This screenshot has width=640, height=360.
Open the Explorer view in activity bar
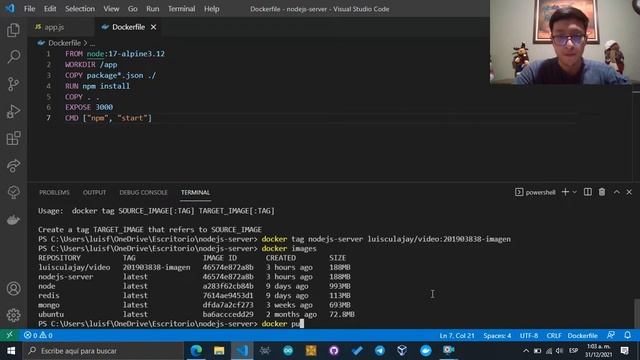(13, 30)
